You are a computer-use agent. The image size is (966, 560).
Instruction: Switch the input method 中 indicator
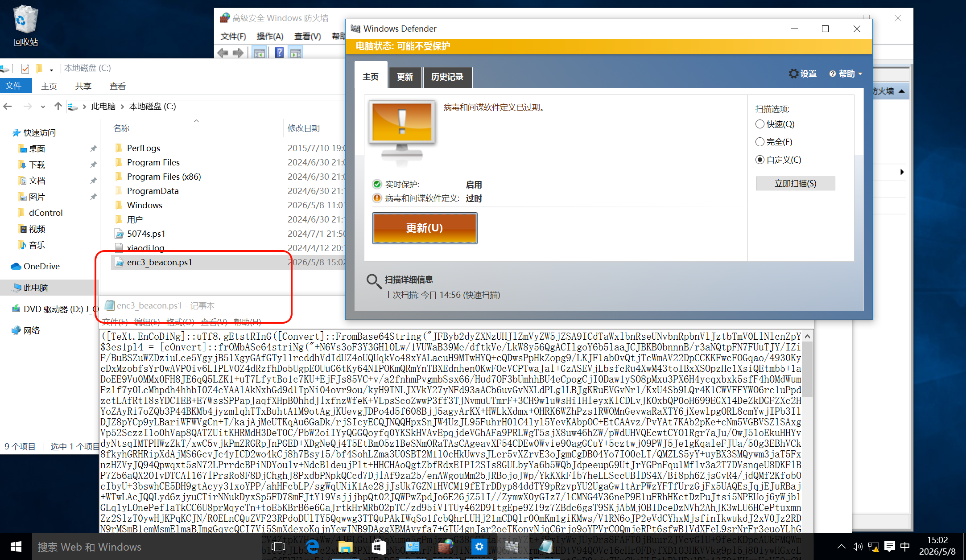[905, 547]
